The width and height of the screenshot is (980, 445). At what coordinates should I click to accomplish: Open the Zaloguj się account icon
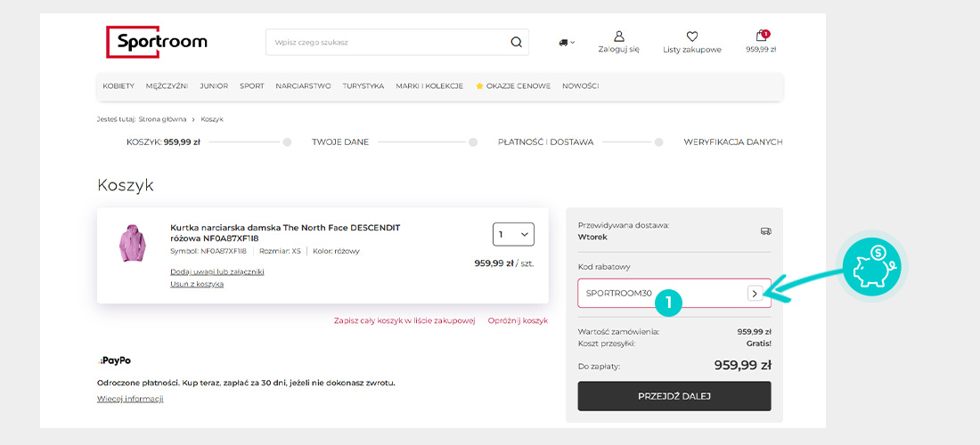[x=618, y=37]
